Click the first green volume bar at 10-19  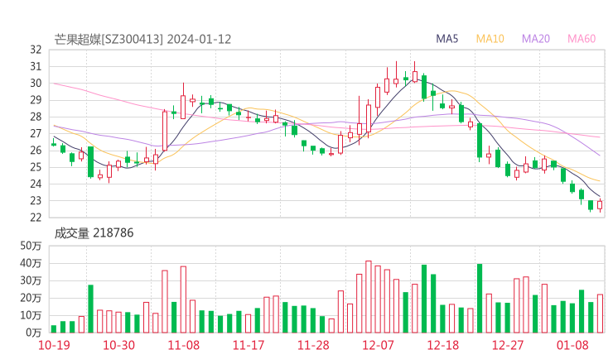click(54, 329)
